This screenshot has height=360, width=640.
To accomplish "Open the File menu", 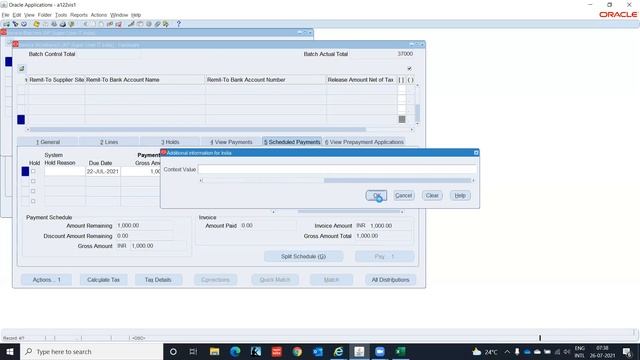I will coord(5,15).
